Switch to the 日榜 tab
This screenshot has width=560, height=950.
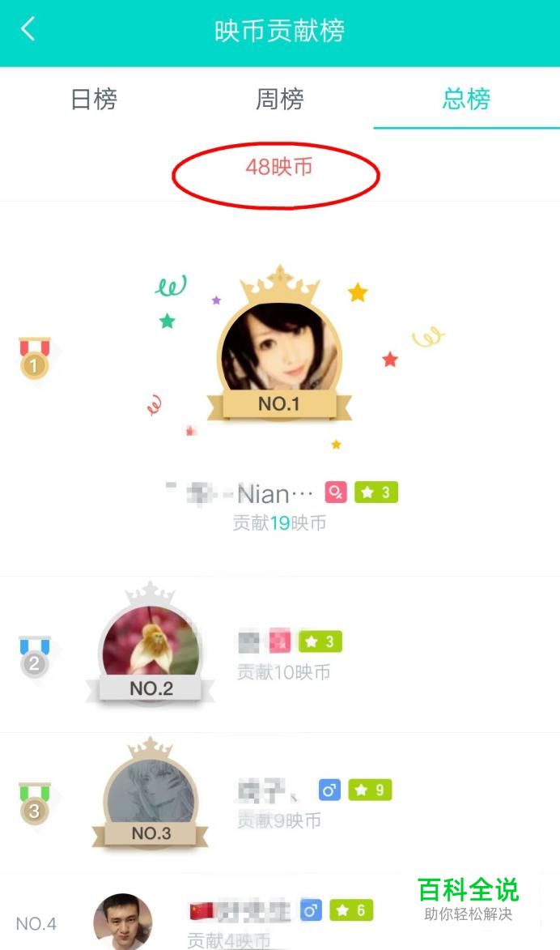[x=94, y=99]
